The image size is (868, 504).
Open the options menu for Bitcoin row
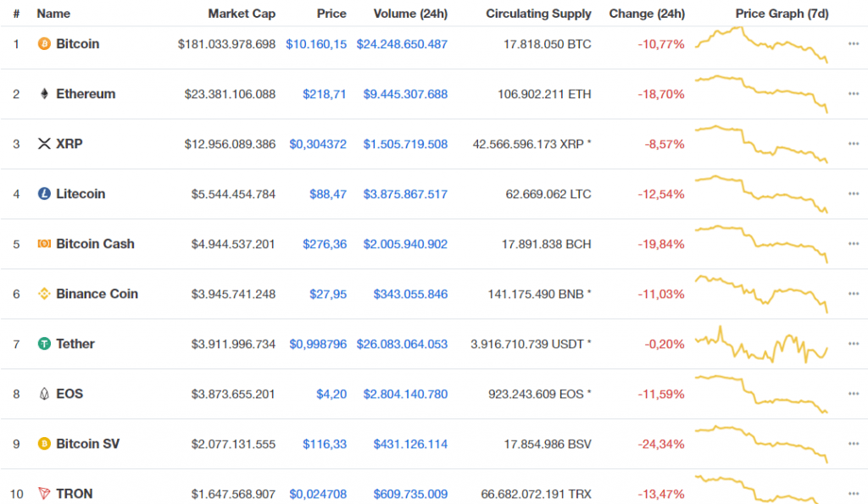click(853, 44)
